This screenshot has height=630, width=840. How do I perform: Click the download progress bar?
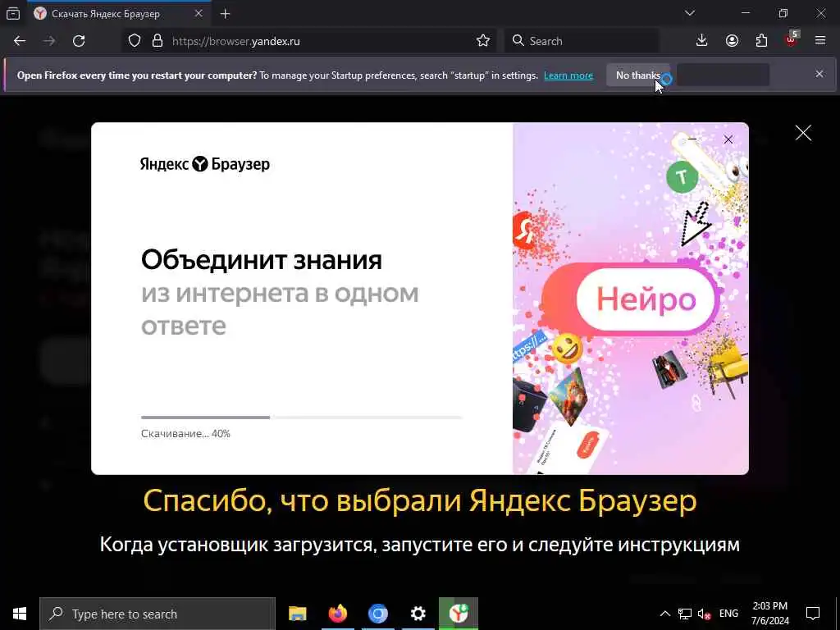302,418
